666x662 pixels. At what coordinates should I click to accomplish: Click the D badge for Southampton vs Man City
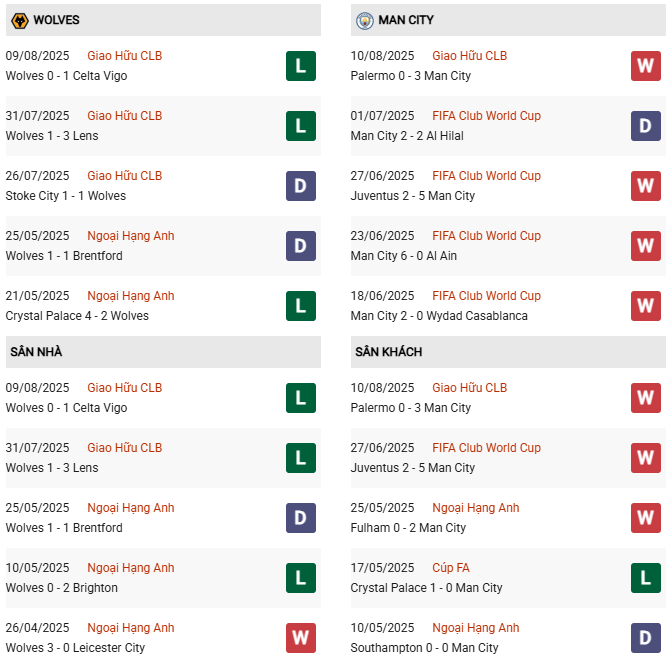645,638
